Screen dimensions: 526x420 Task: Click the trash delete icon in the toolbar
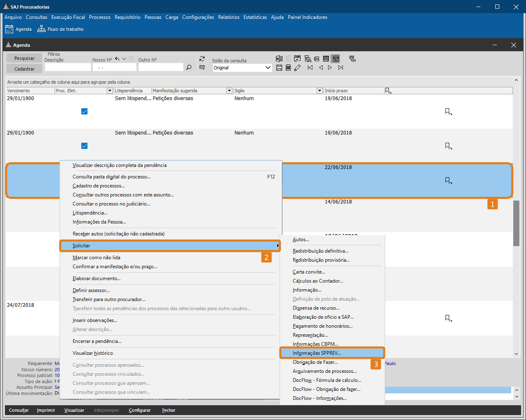coord(288,68)
